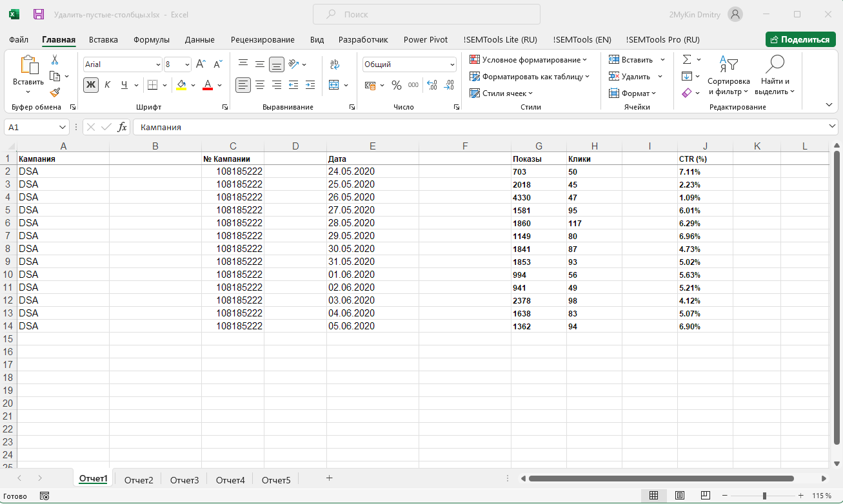Adjust the zoom slider handle
Screen dimensions: 843x504
point(764,496)
